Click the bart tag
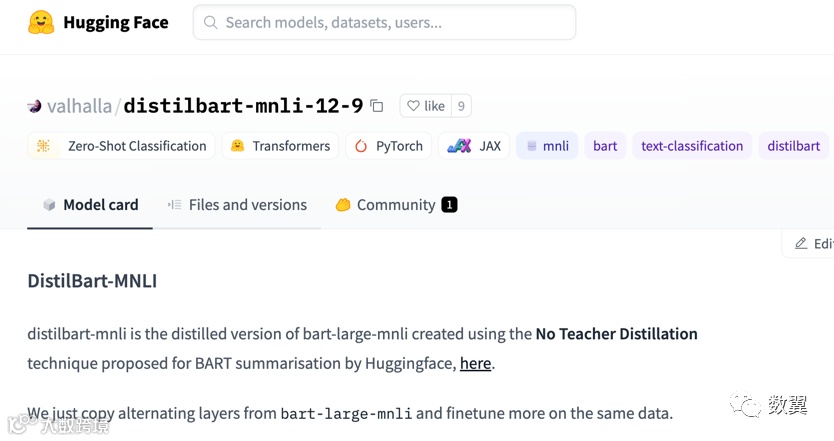 coord(605,146)
